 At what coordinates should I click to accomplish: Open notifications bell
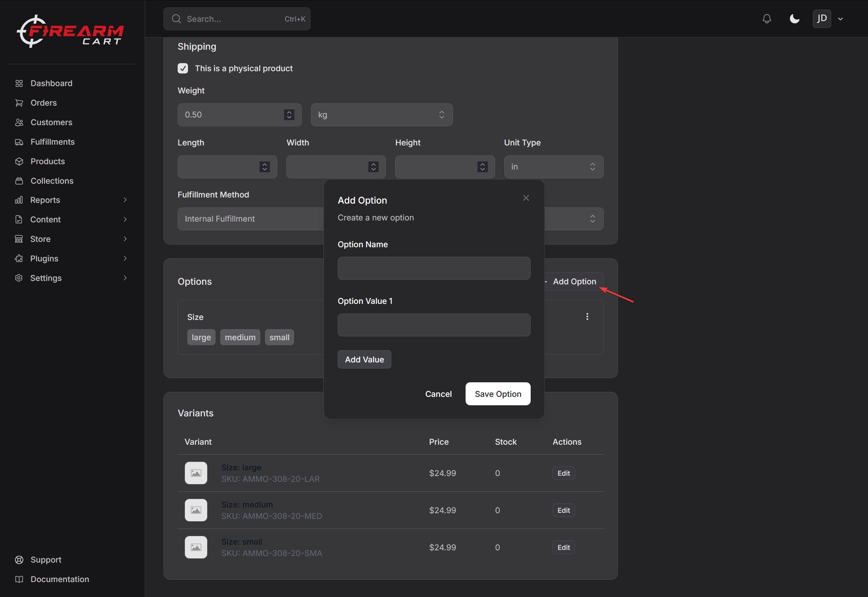coord(767,19)
